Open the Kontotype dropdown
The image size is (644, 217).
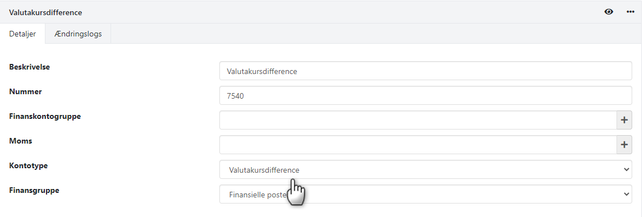pyautogui.click(x=425, y=169)
